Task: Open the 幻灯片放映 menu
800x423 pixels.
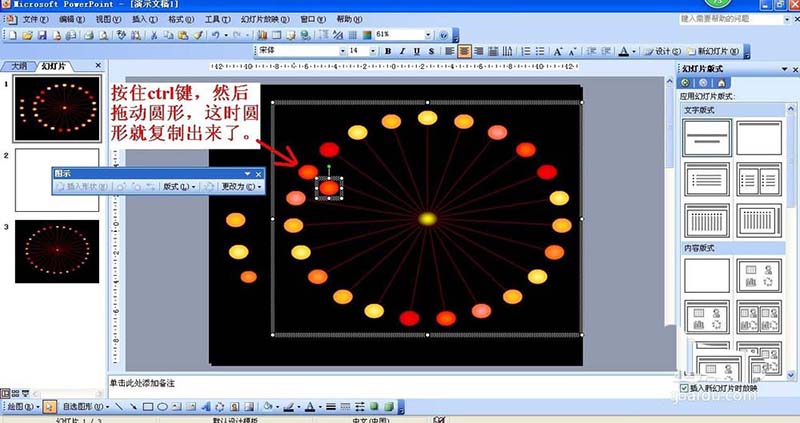Action: click(x=265, y=19)
